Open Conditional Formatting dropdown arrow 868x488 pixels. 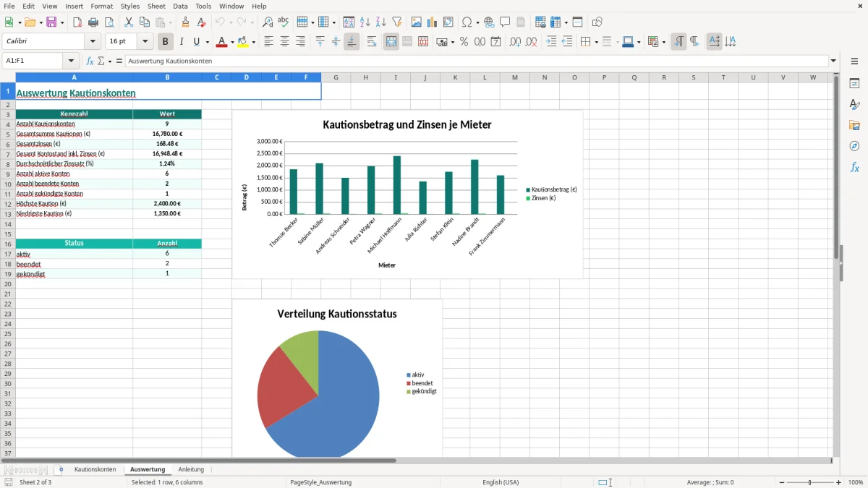tap(663, 42)
